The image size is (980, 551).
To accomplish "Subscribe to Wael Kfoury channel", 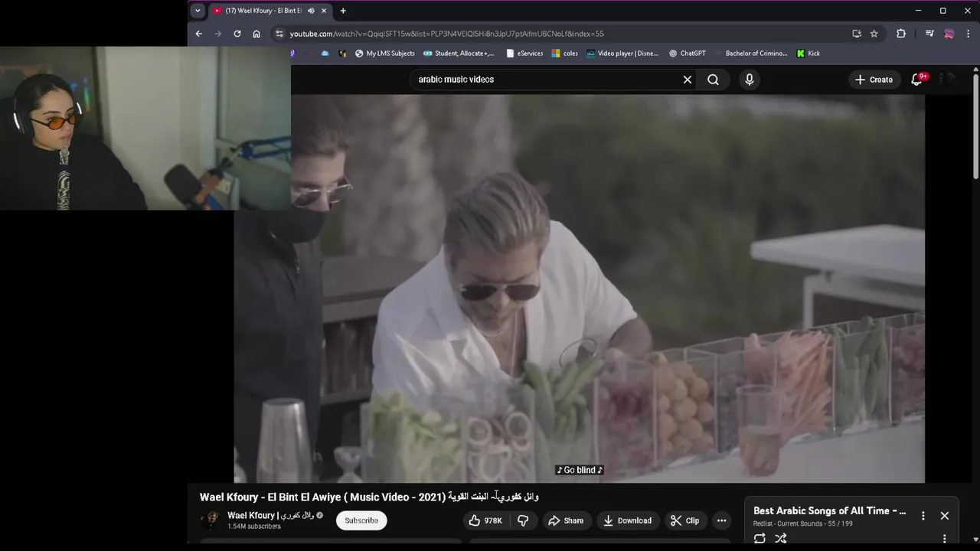I will click(x=361, y=520).
